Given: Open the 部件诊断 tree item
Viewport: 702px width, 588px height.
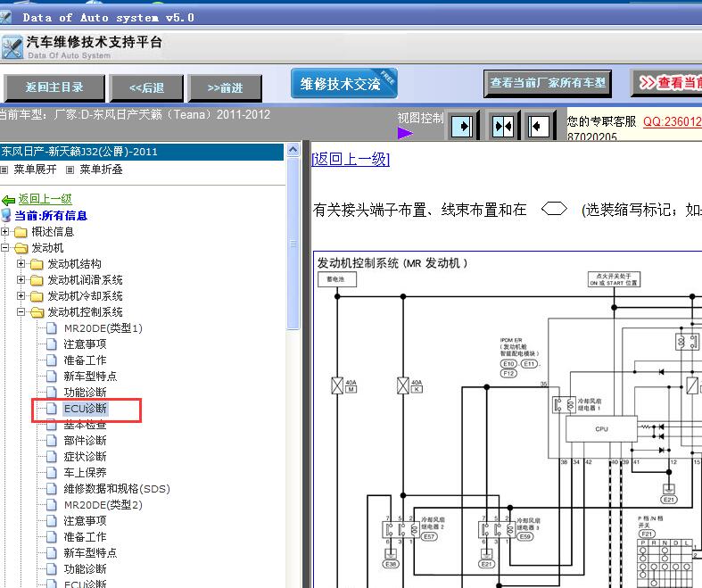Looking at the screenshot, I should point(85,441).
